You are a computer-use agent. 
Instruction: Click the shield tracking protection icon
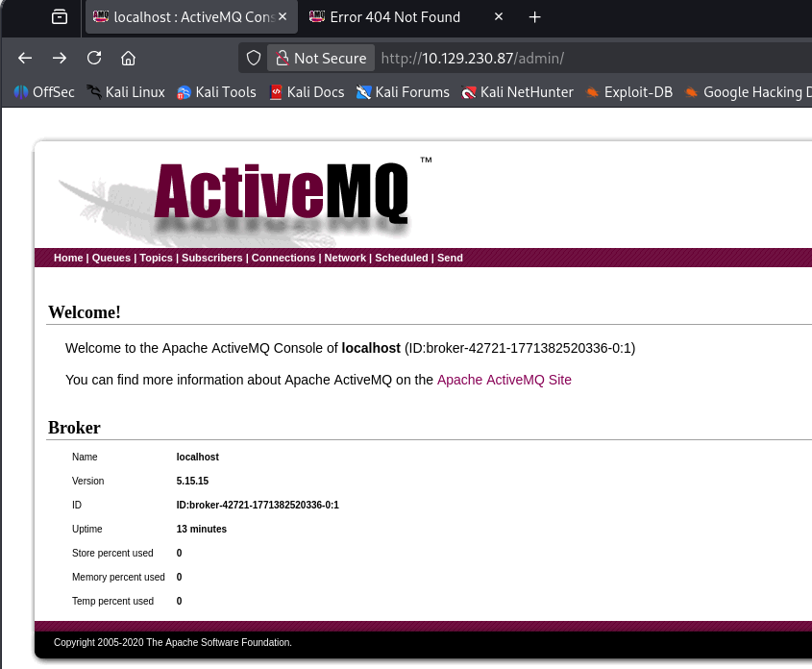(254, 58)
